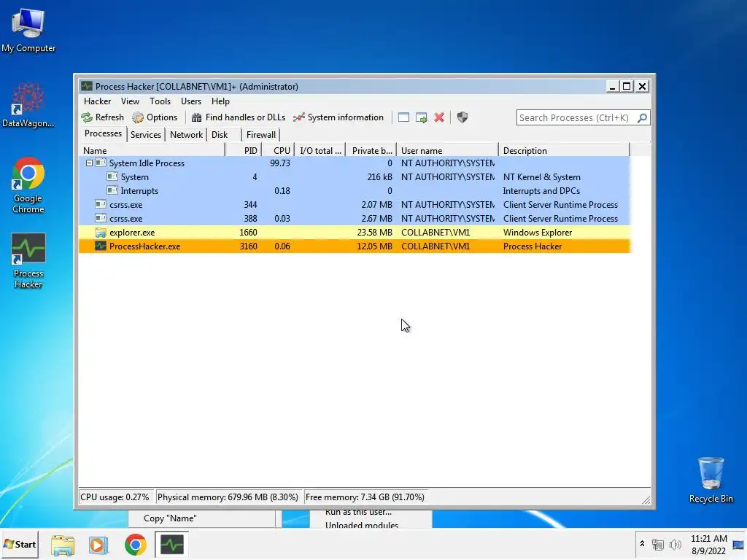This screenshot has height=560, width=747.
Task: Select the System Idle Process row
Action: (355, 163)
